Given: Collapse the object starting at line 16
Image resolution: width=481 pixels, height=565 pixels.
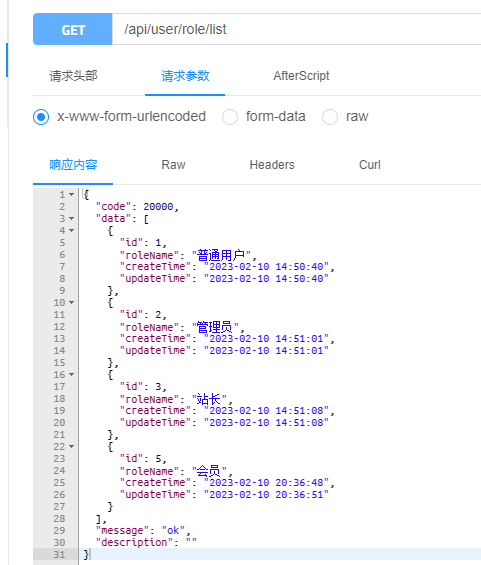Looking at the screenshot, I should pyautogui.click(x=71, y=375).
